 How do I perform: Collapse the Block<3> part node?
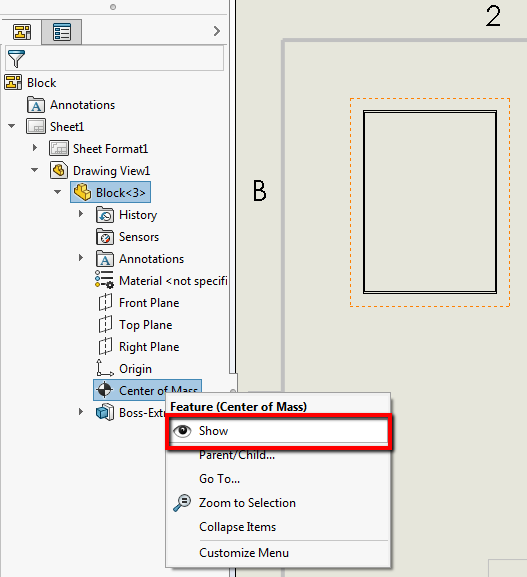pos(58,192)
